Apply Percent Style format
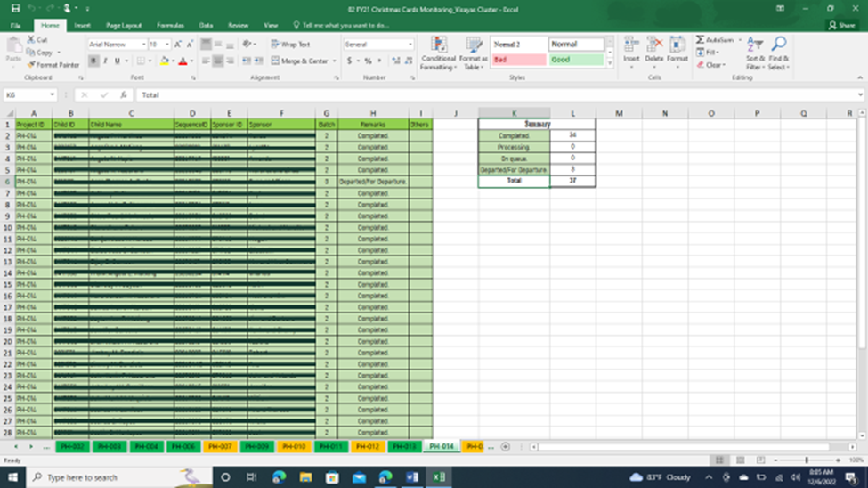The width and height of the screenshot is (868, 488). 368,61
